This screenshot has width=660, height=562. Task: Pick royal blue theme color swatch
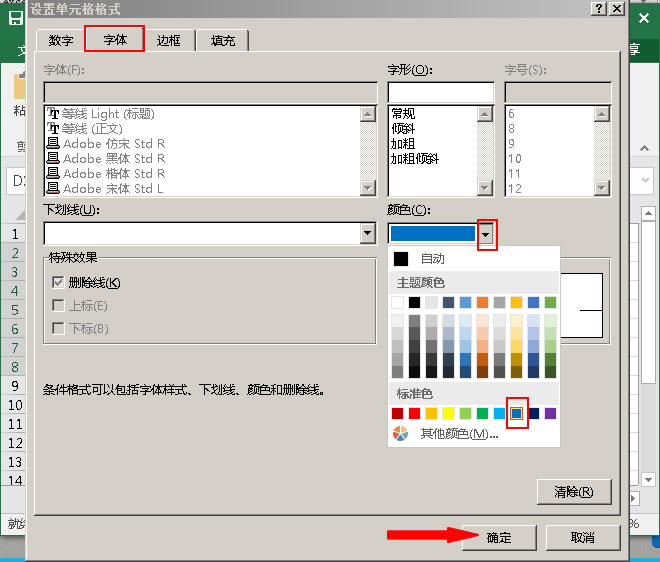(x=533, y=302)
